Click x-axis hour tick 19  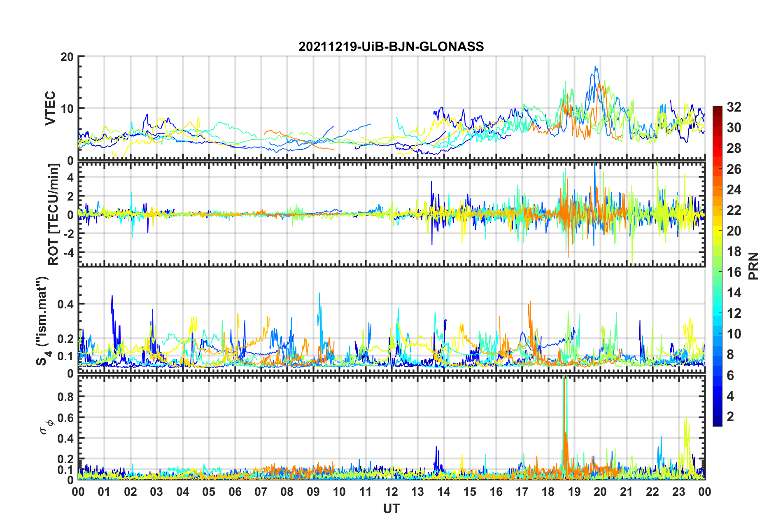click(574, 492)
